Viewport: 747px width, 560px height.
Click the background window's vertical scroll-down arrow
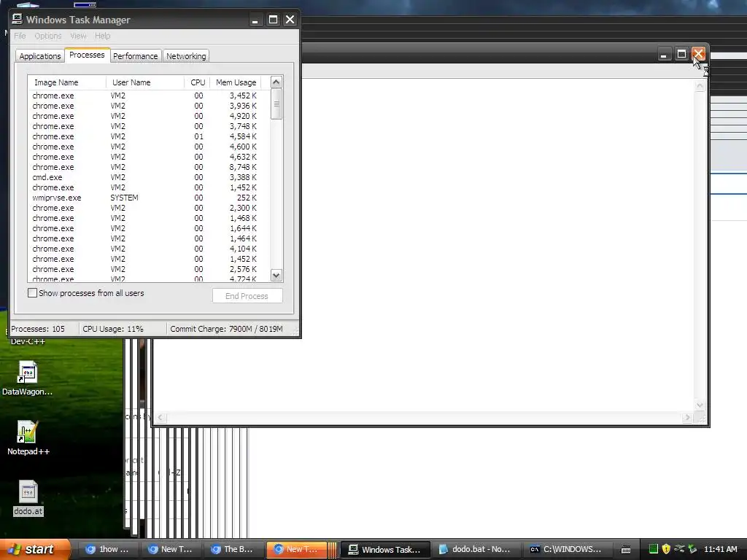click(x=700, y=405)
